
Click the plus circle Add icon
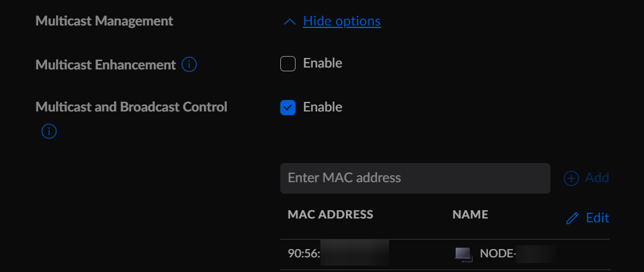571,178
